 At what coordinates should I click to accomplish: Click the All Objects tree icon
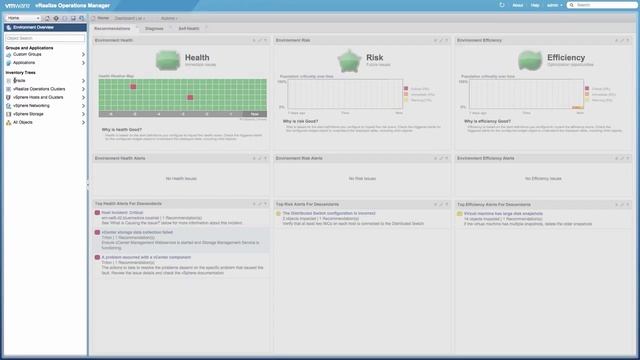pyautogui.click(x=8, y=122)
